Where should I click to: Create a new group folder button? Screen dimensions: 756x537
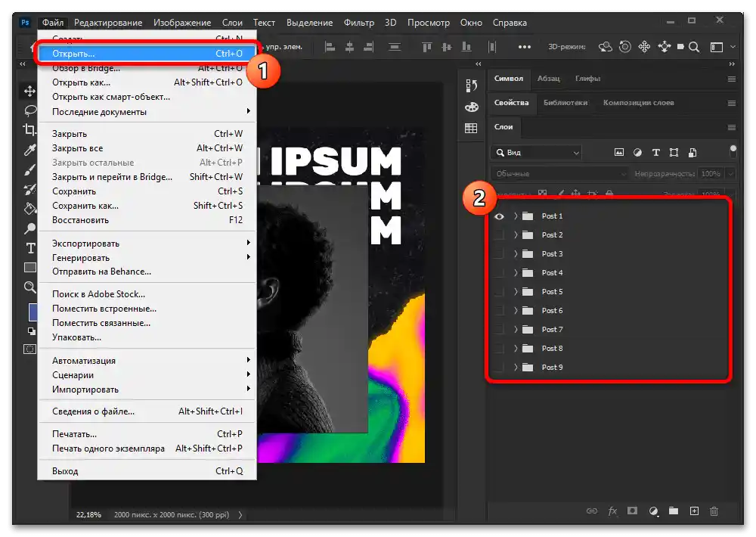coord(674,511)
